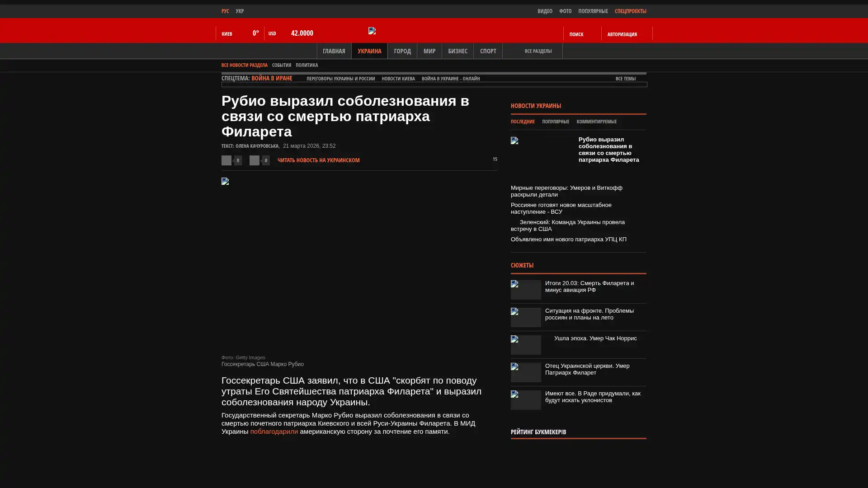
Task: Expand the ВСЕ РАЗДЕЛЫ sections menu
Action: (x=538, y=51)
